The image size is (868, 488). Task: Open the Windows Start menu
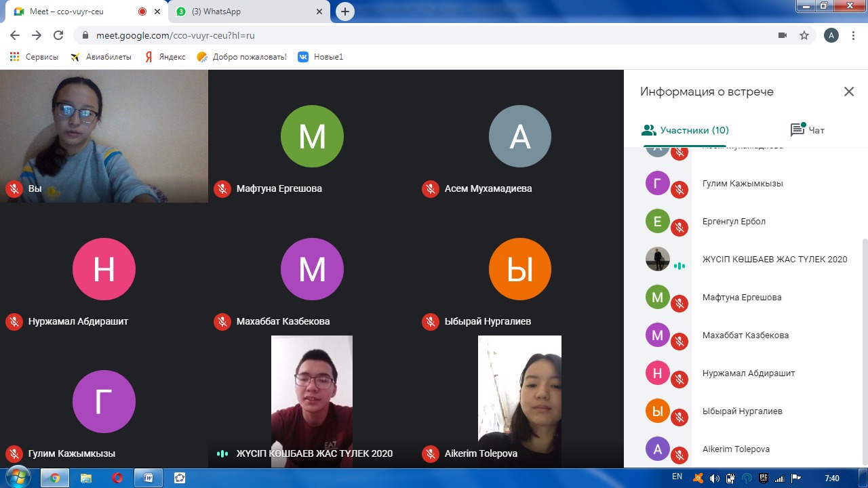point(18,477)
